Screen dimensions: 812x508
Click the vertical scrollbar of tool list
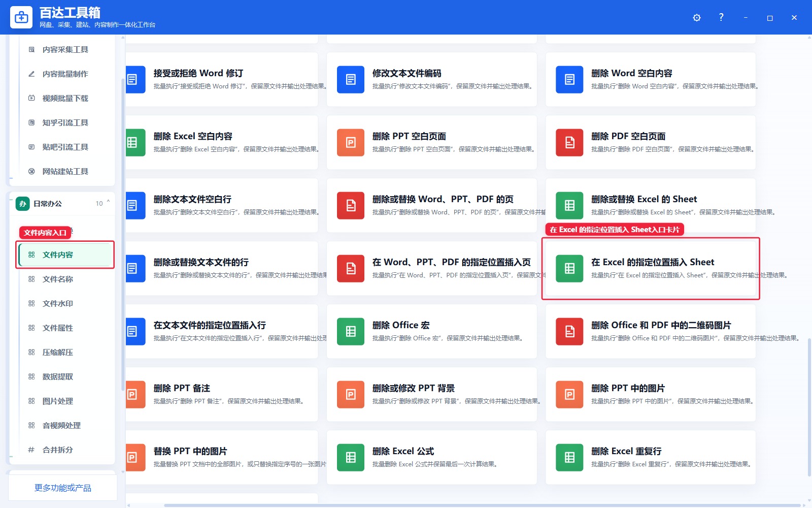809,407
